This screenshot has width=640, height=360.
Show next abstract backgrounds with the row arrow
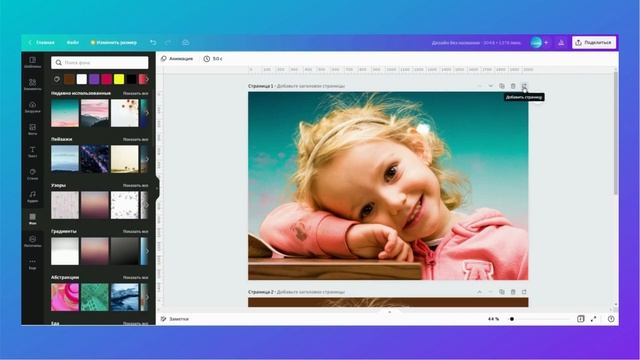[147, 297]
